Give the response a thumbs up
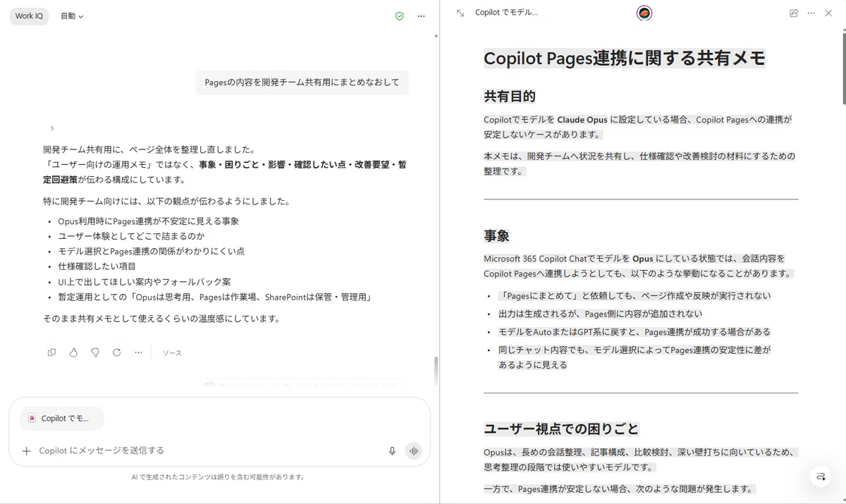 [73, 352]
